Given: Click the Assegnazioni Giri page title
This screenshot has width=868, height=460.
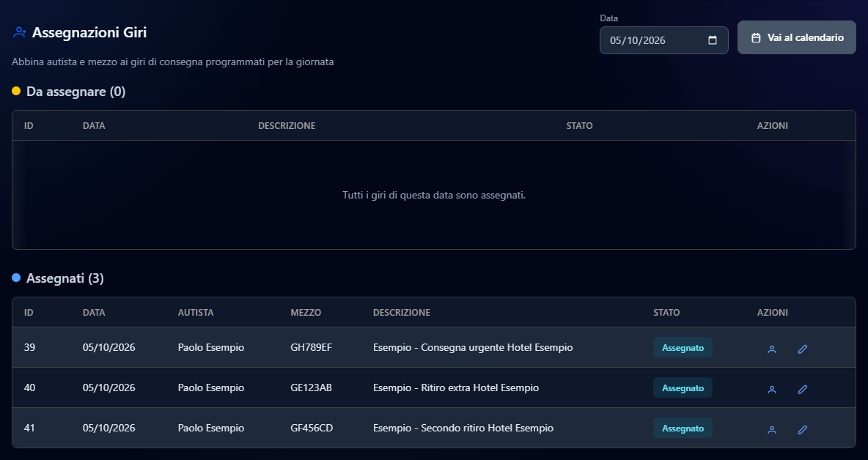Looking at the screenshot, I should pos(89,32).
